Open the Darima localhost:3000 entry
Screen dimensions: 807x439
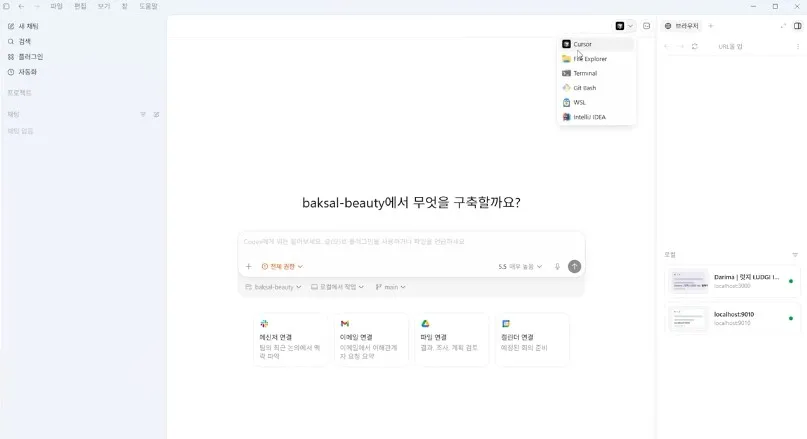click(733, 282)
